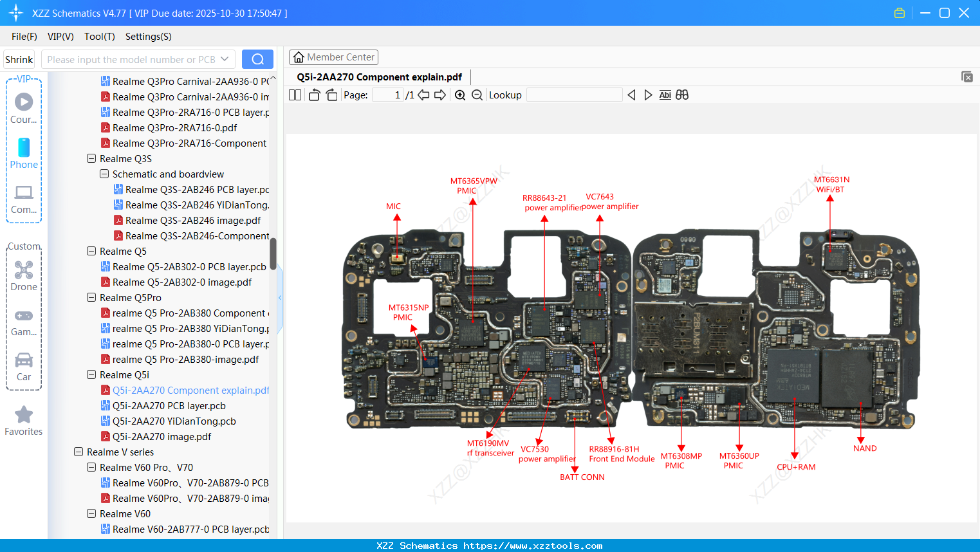Open the Tool(T) menu
Screen dimensions: 980x552
tap(99, 37)
